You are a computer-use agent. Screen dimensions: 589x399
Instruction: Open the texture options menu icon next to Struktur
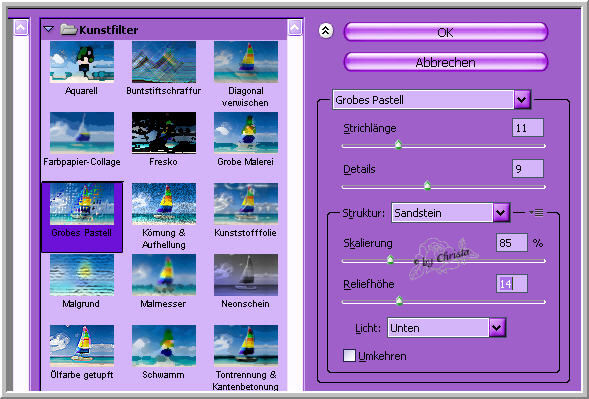(536, 213)
